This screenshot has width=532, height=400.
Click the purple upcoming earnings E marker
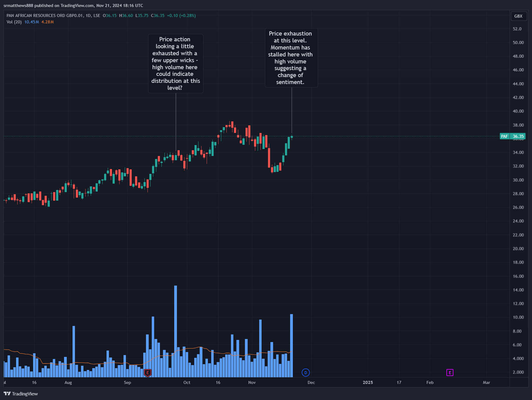(x=450, y=372)
